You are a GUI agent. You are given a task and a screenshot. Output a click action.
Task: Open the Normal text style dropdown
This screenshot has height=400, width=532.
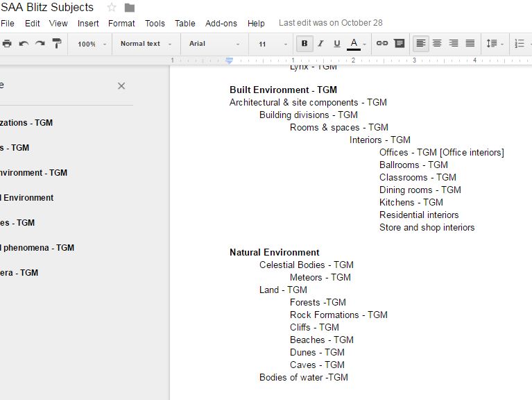click(146, 44)
